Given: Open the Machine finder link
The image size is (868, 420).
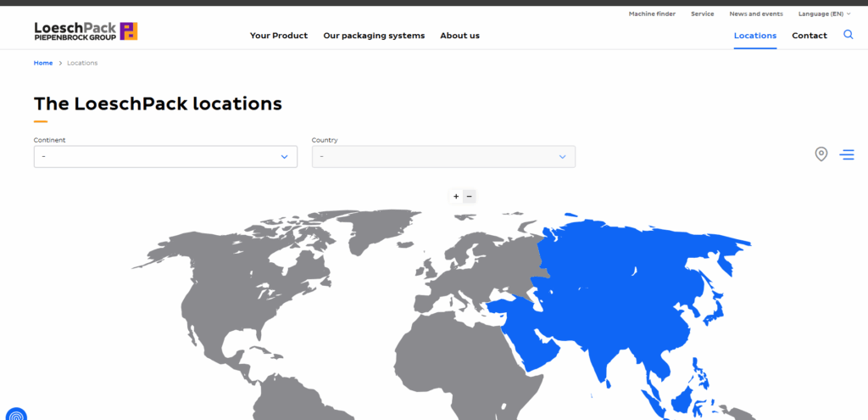Looking at the screenshot, I should [652, 14].
